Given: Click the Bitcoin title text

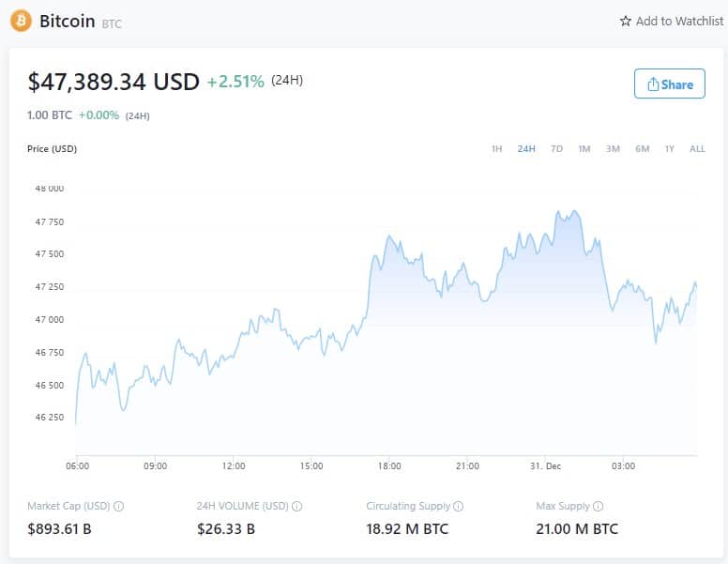Looking at the screenshot, I should tap(68, 21).
